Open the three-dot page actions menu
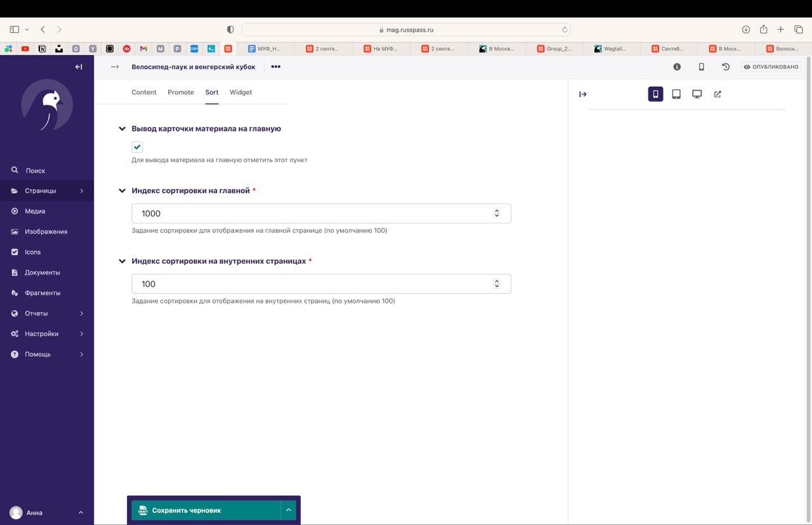Viewport: 812px width, 525px height. click(275, 67)
